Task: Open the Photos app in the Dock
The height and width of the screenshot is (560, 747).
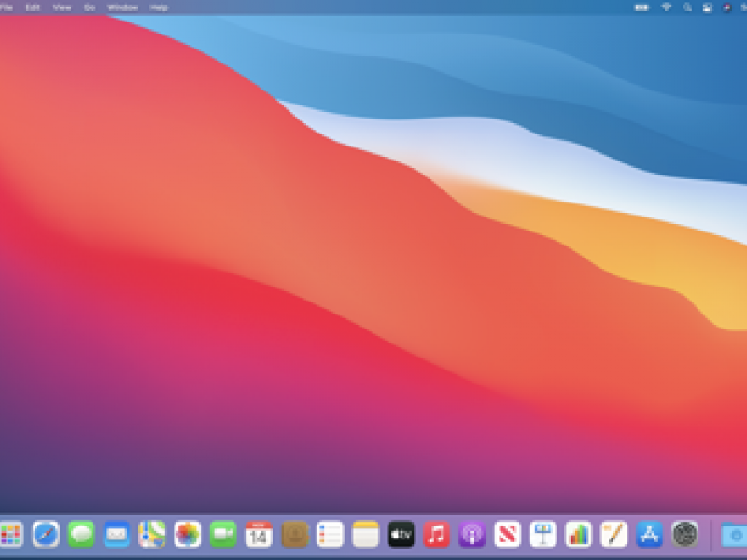Action: click(x=188, y=534)
